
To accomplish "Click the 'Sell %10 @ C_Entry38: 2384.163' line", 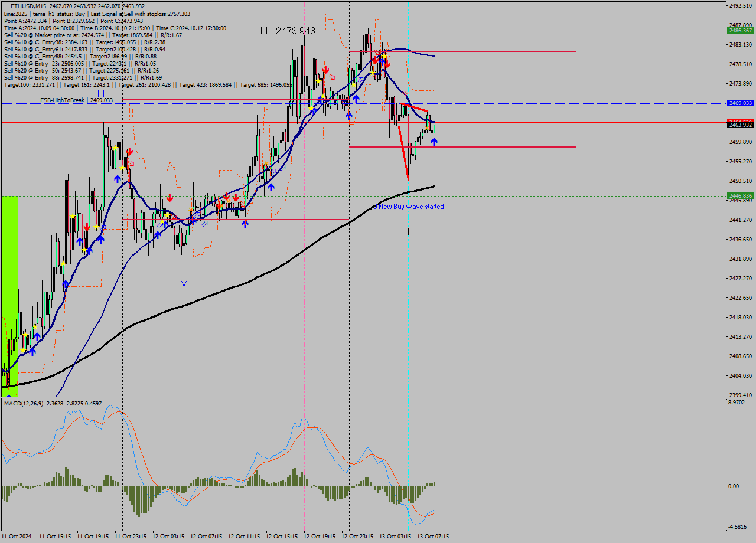I will pyautogui.click(x=84, y=42).
